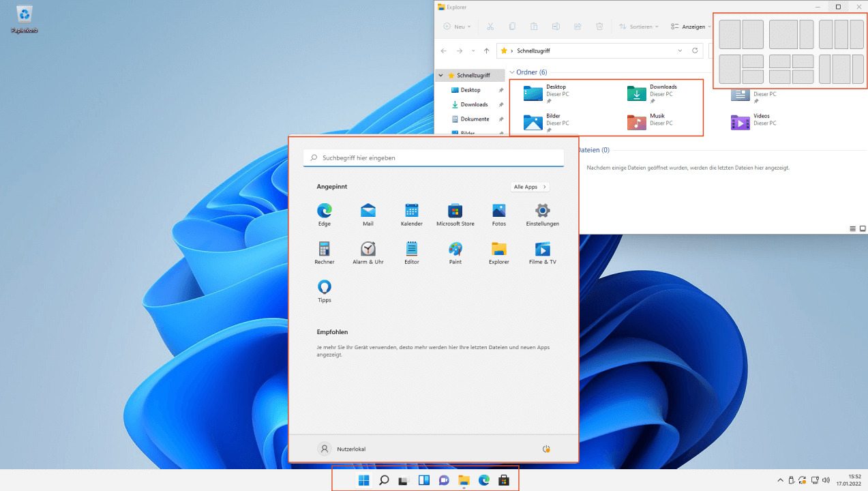Collapse the Ordner (6) section

tap(512, 72)
